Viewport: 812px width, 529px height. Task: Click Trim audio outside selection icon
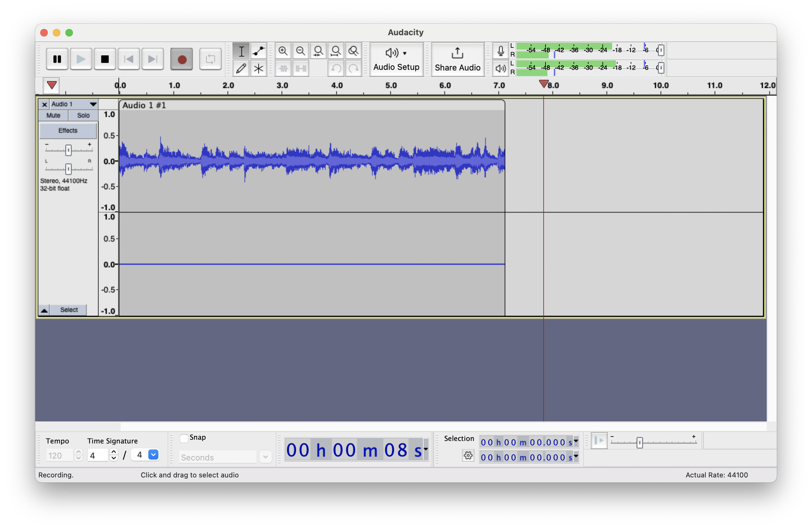pyautogui.click(x=283, y=68)
